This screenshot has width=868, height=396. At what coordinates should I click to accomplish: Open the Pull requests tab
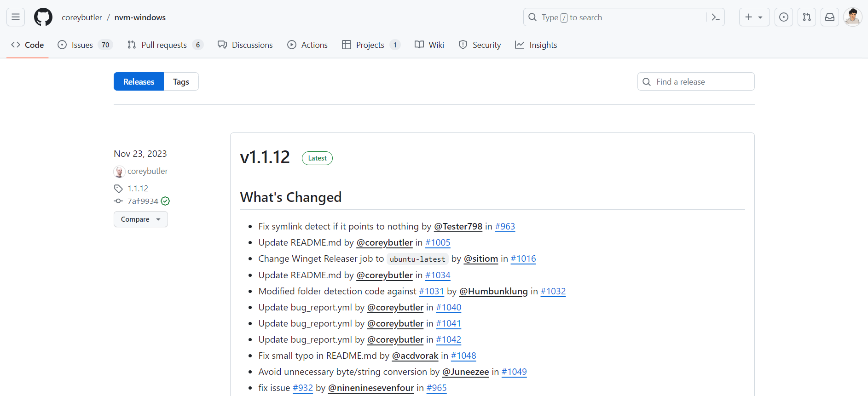pyautogui.click(x=165, y=45)
